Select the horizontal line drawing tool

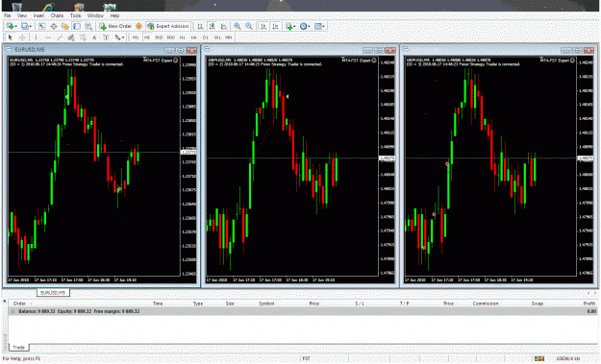pyautogui.click(x=48, y=37)
